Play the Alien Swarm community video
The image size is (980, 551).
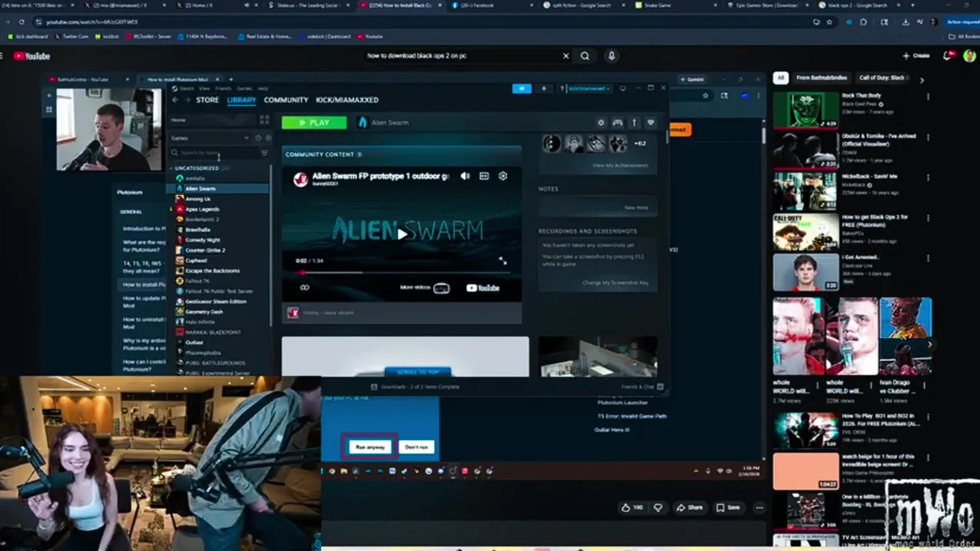[x=401, y=233]
